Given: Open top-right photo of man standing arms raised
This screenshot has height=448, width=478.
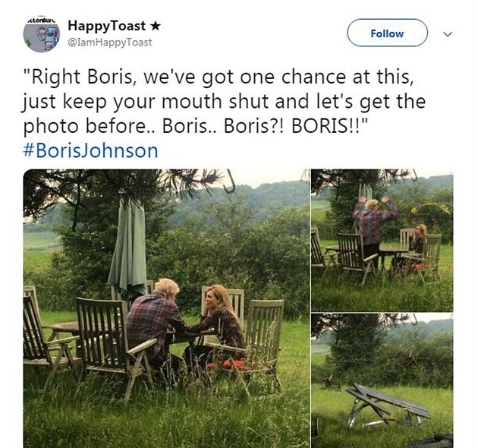Looking at the screenshot, I should click(382, 239).
